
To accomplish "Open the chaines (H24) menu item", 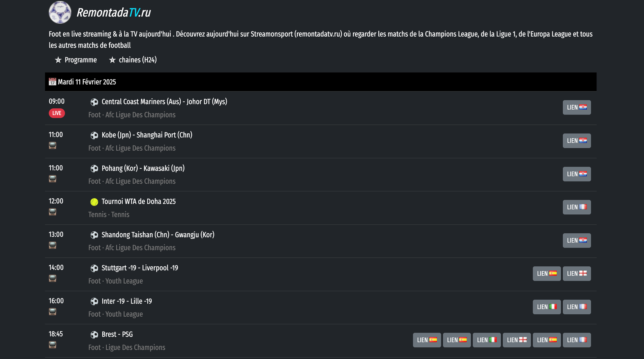I will point(132,60).
